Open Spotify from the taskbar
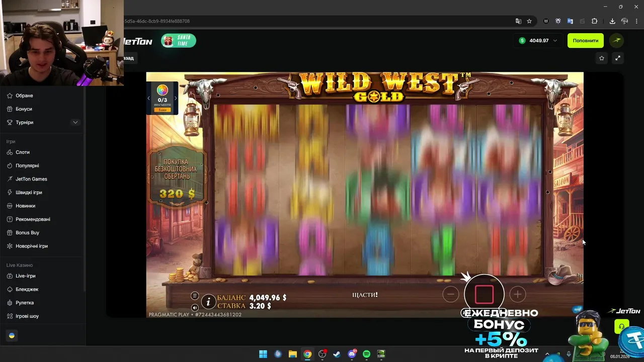Image resolution: width=644 pixels, height=362 pixels. [x=366, y=354]
